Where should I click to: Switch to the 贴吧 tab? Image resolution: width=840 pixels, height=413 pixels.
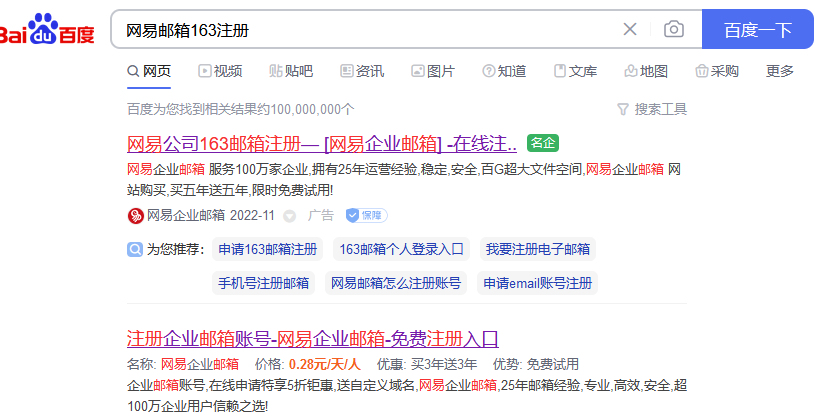tap(291, 71)
